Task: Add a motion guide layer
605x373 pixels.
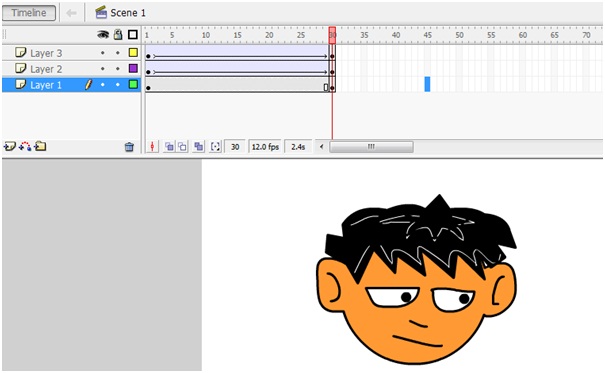Action: (x=25, y=147)
